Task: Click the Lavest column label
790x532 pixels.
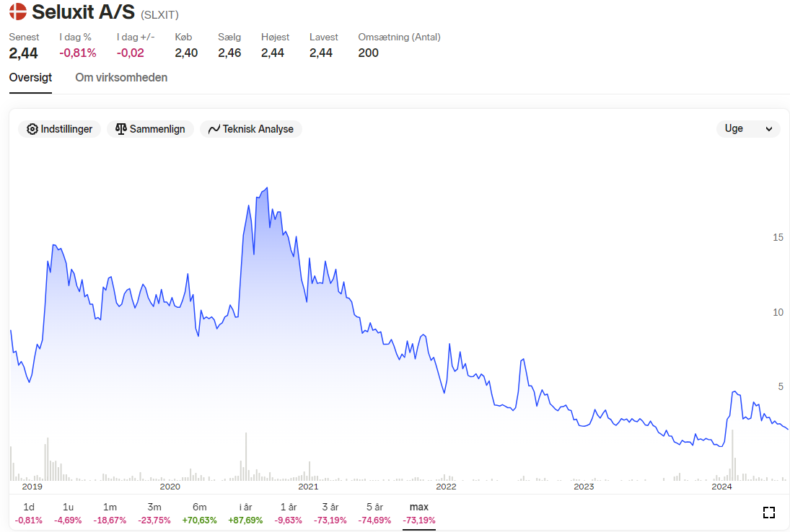Action: 323,37
